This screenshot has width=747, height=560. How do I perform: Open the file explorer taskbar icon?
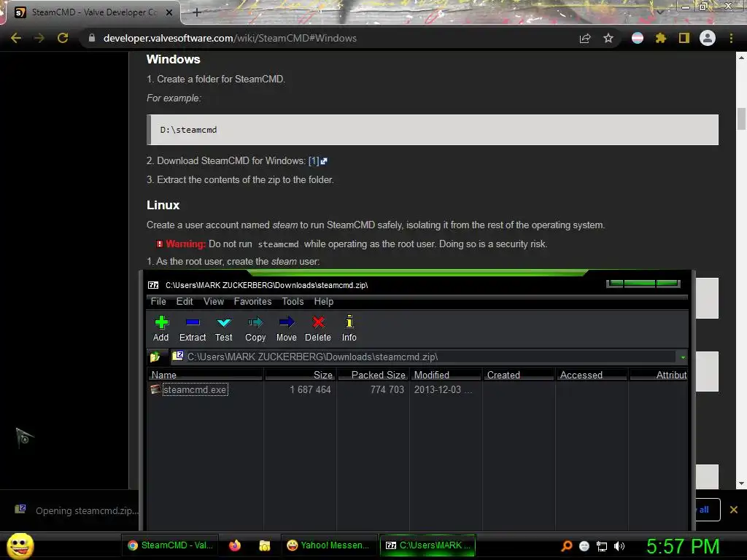click(x=264, y=545)
